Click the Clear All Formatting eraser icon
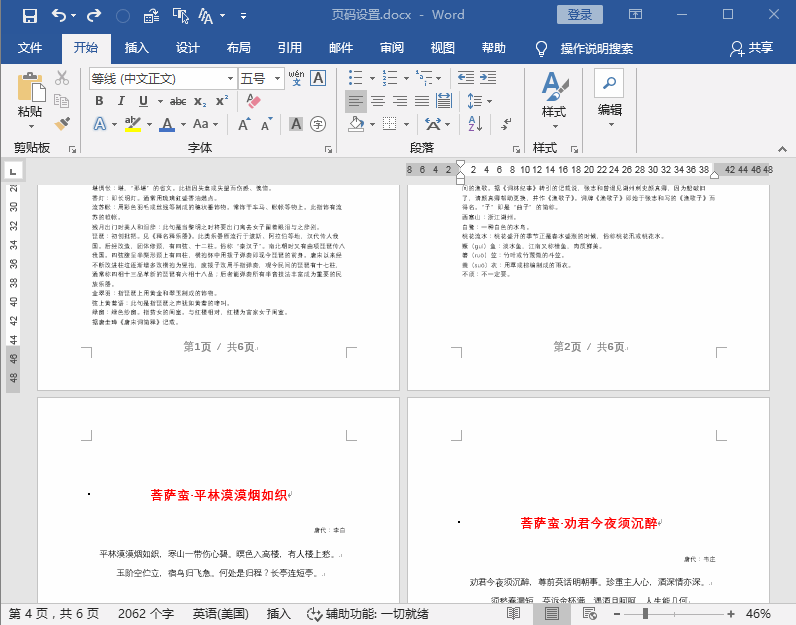 click(x=253, y=101)
